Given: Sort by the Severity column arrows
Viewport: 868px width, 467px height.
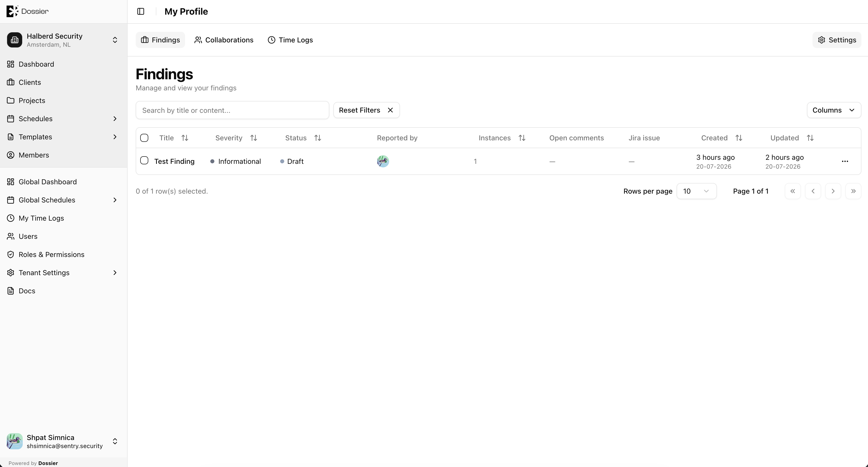Looking at the screenshot, I should point(254,138).
